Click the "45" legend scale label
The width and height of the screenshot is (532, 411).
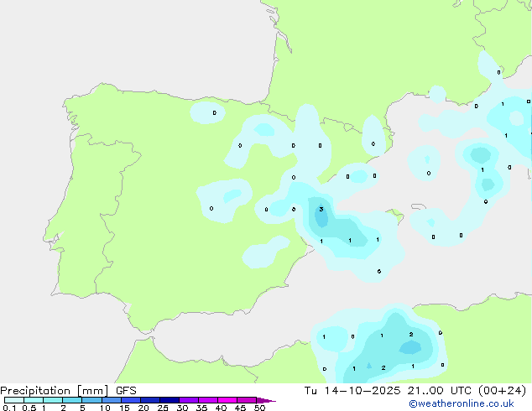click(240, 408)
